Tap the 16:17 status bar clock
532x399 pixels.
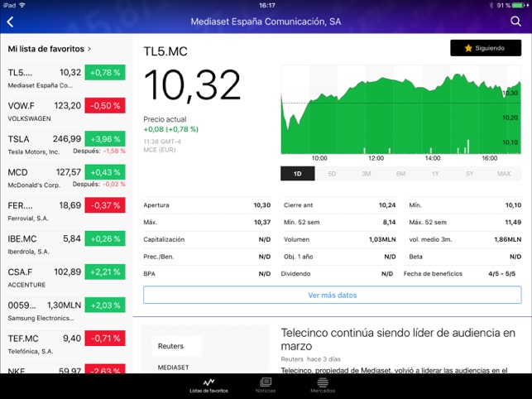tap(266, 6)
